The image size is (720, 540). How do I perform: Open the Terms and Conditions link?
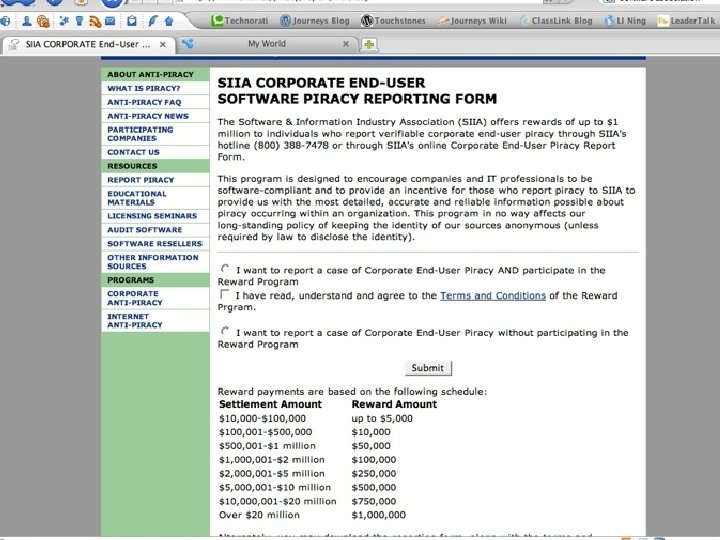[x=493, y=296]
